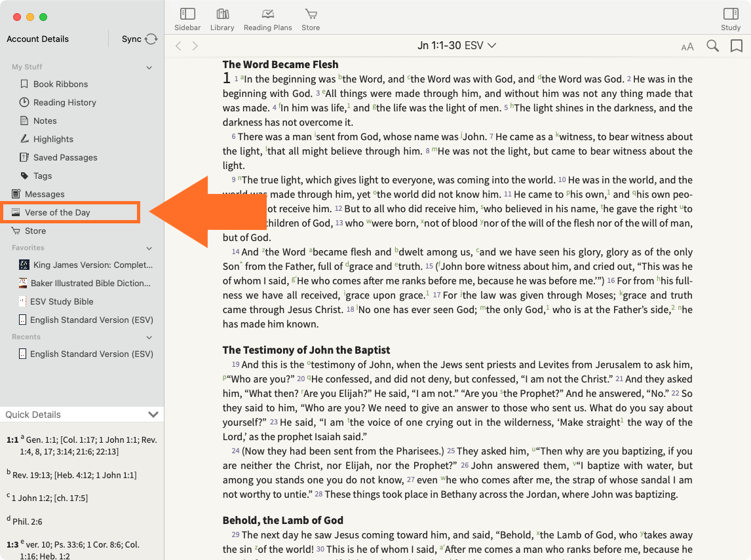The image size is (751, 560).
Task: Click the bookmark ribbon icon in header
Action: (737, 45)
